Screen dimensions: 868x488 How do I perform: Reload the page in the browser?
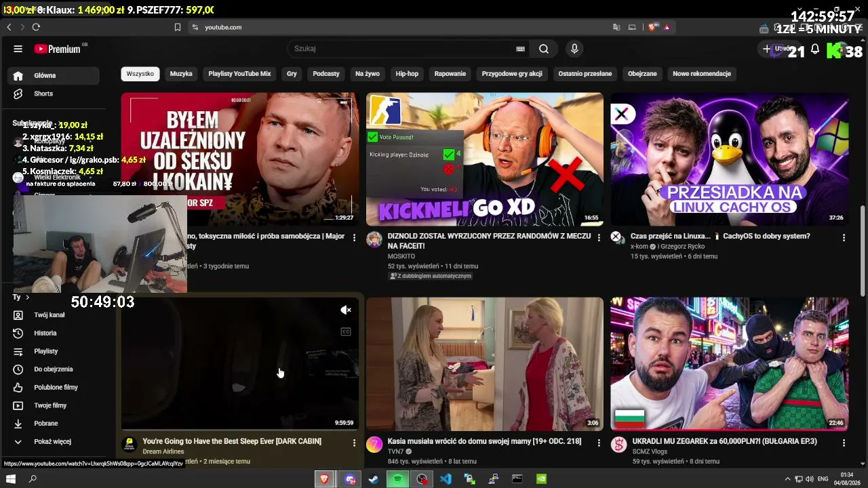(x=36, y=27)
